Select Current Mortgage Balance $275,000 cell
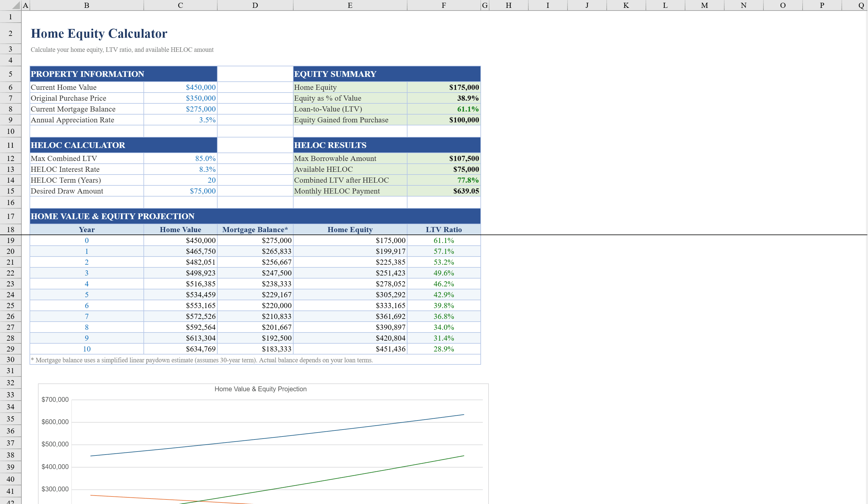Screen dimensions: 868x504 [181, 109]
